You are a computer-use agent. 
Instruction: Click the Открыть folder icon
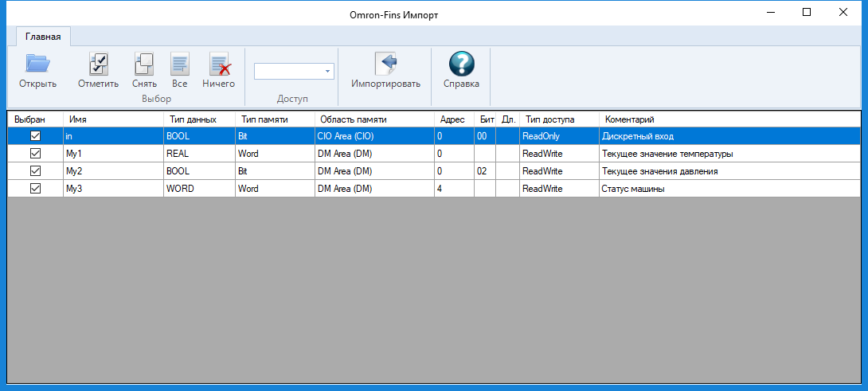(37, 64)
